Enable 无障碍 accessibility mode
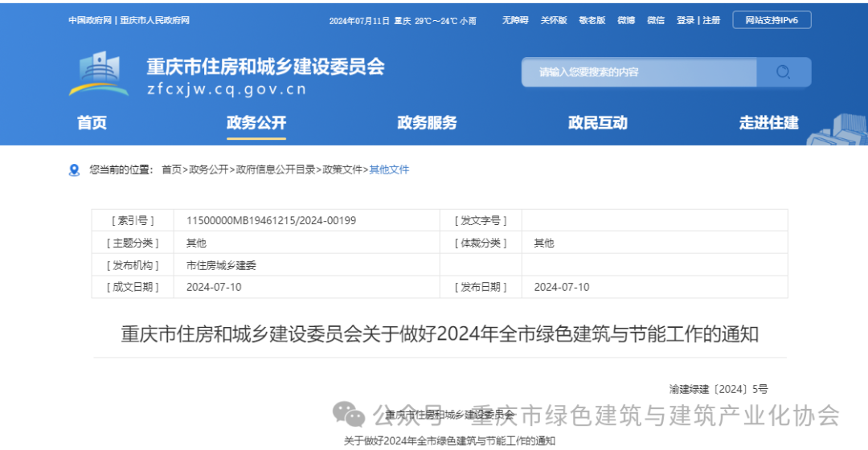The width and height of the screenshot is (868, 450). pyautogui.click(x=515, y=20)
